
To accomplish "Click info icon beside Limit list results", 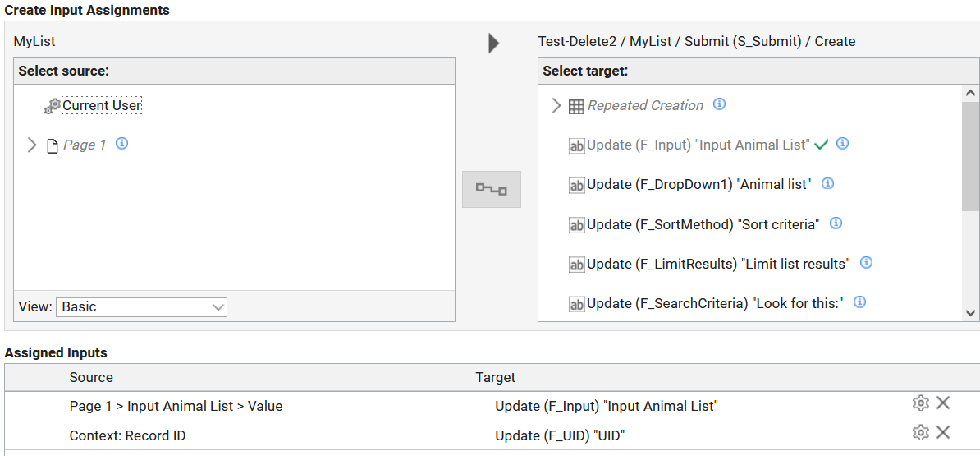I will click(x=866, y=263).
